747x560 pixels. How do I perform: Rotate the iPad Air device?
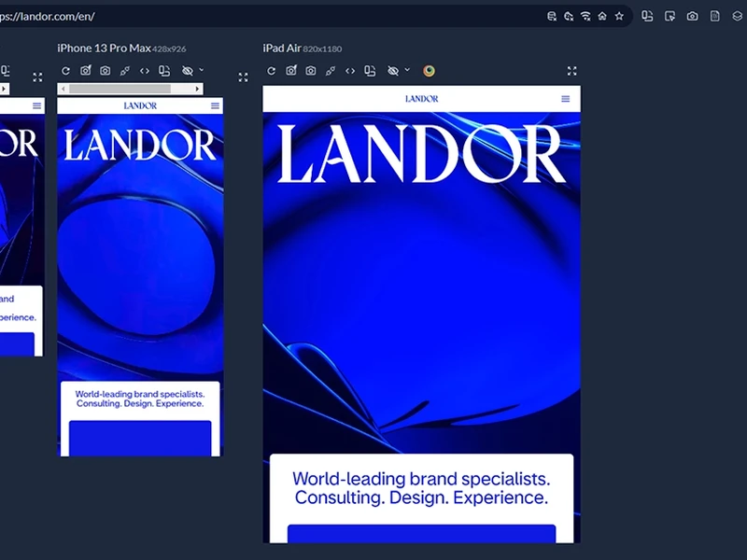370,71
